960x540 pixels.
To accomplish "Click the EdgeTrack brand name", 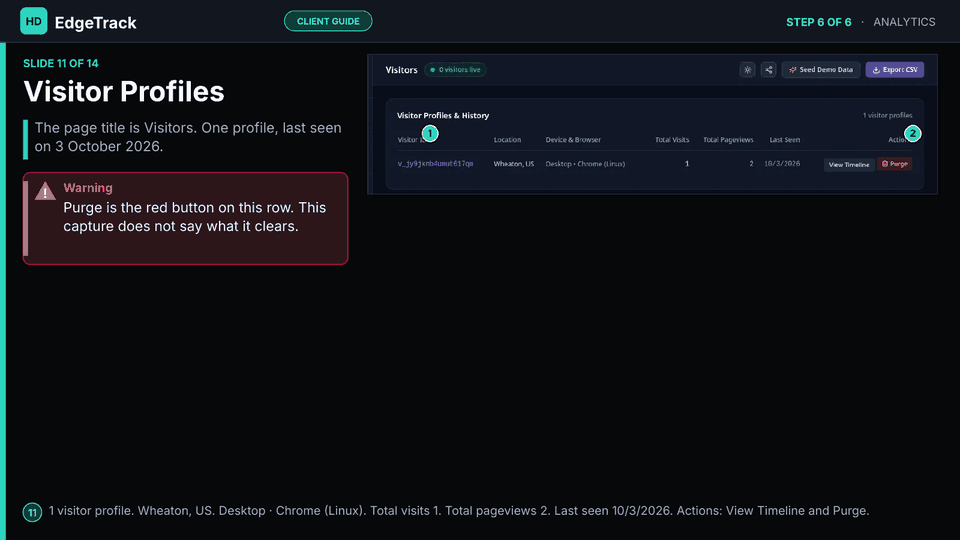I will (96, 23).
